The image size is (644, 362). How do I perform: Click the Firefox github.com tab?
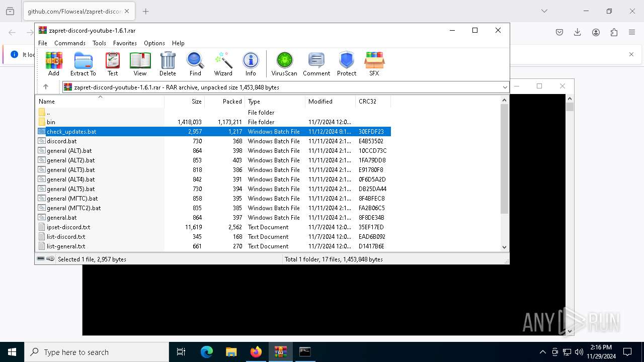coord(78,11)
